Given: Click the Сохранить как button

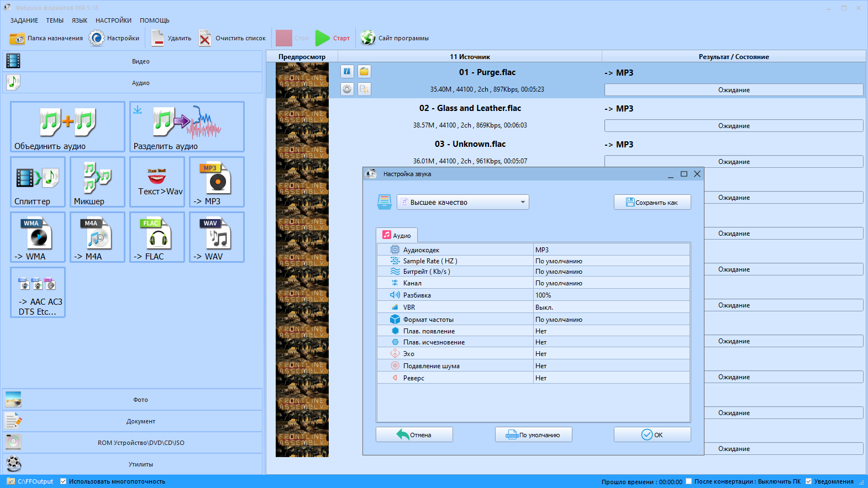Looking at the screenshot, I should 652,203.
